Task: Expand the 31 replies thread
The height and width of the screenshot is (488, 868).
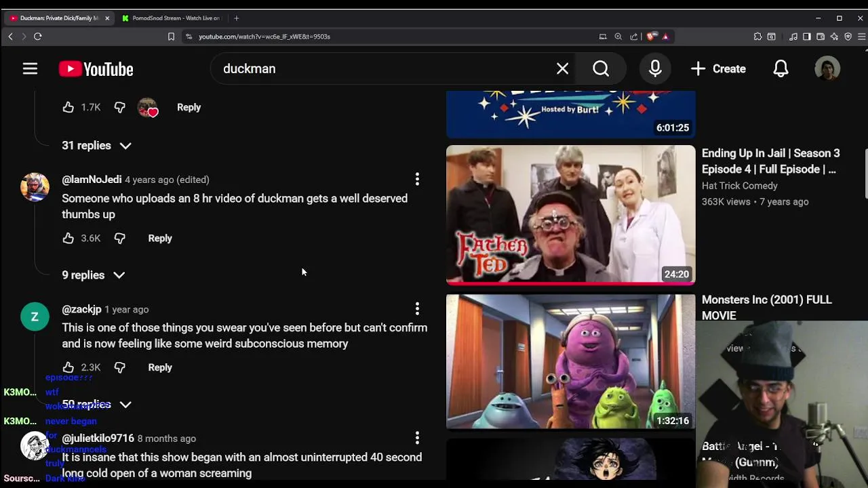Action: 96,146
